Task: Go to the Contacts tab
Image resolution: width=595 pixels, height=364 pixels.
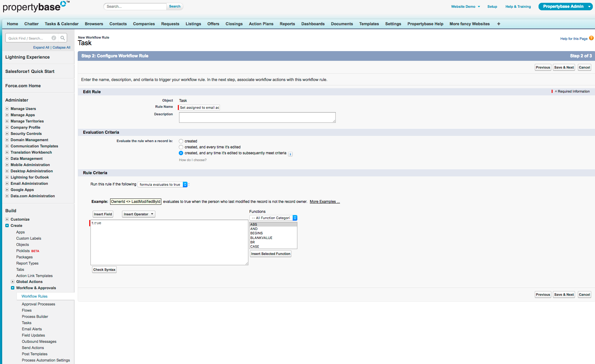Action: pos(118,24)
